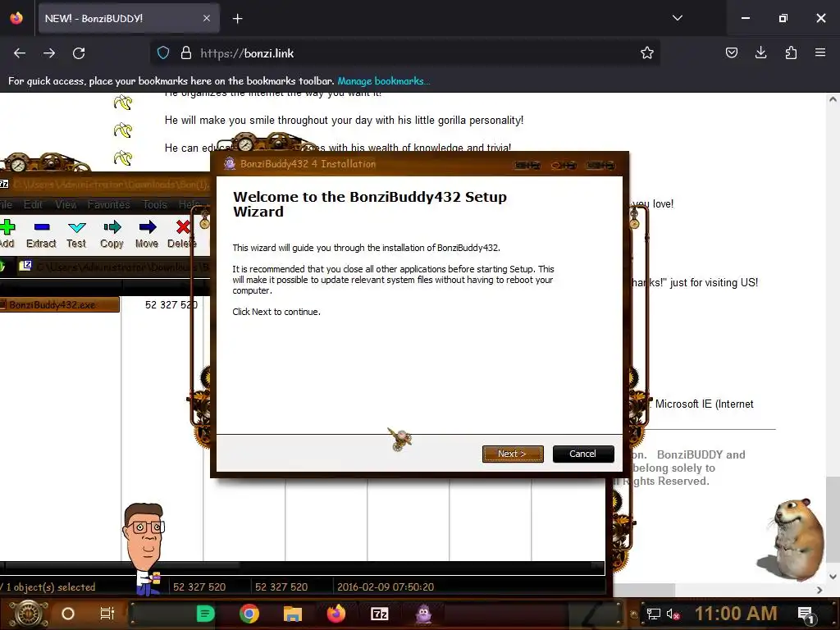840x630 pixels.
Task: Open the Pocket save icon in Firefox
Action: point(732,53)
